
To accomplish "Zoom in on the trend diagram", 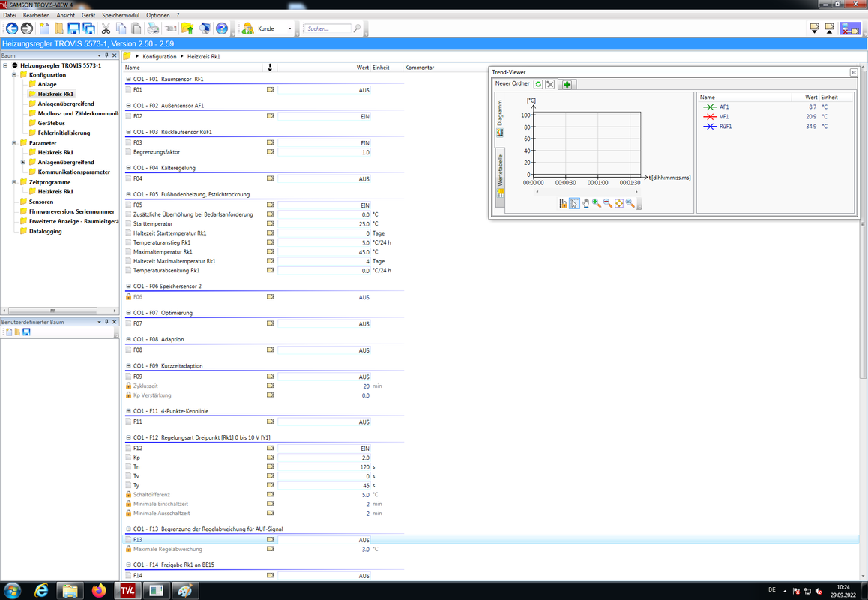I will pos(597,204).
